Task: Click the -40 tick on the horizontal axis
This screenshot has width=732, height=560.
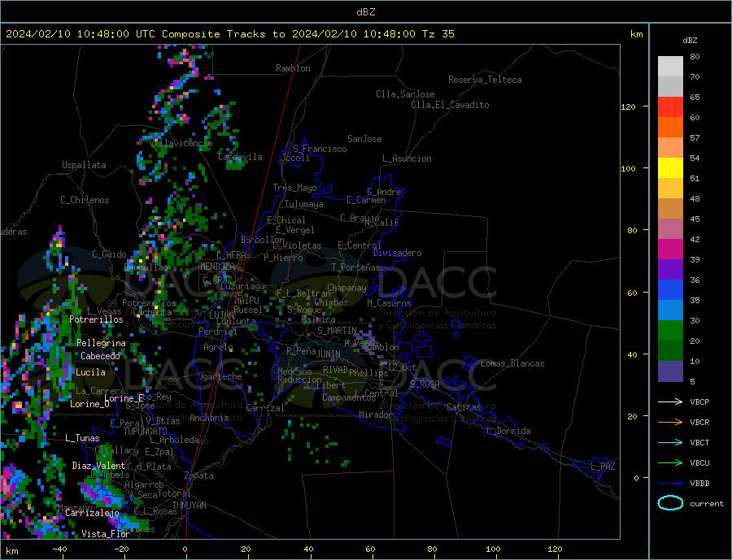Action: point(59,549)
